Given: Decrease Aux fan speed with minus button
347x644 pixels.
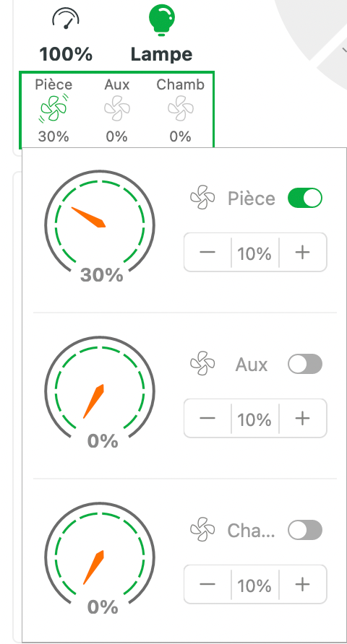Looking at the screenshot, I should [207, 418].
